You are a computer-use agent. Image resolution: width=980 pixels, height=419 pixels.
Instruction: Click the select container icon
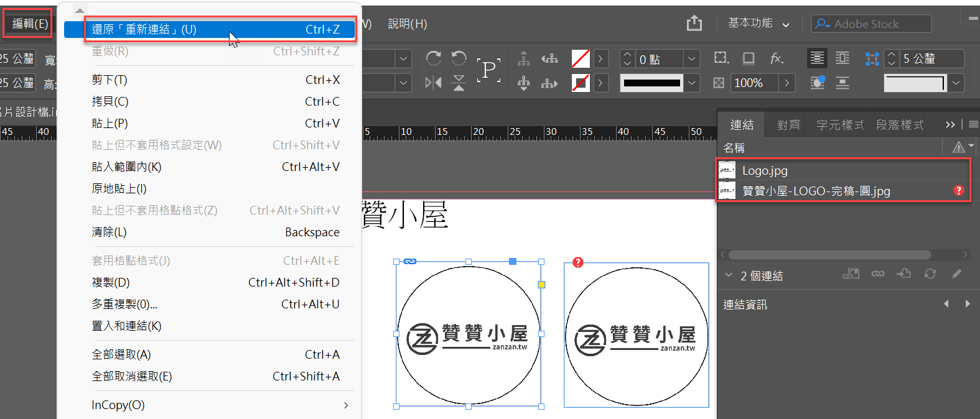[524, 58]
